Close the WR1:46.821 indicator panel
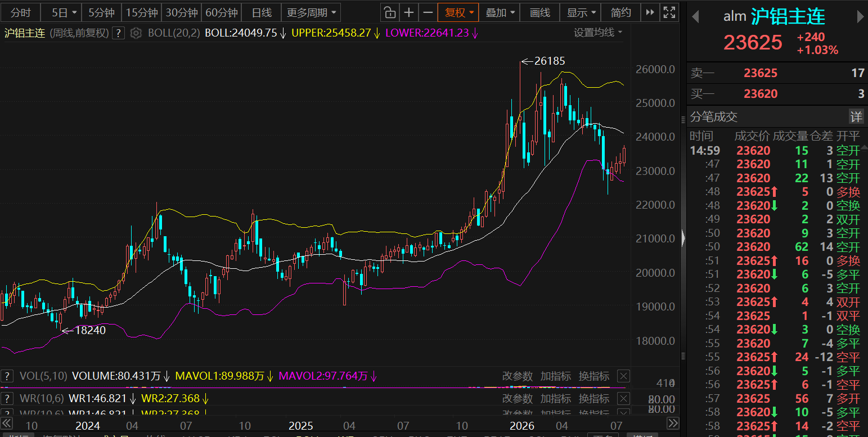868x437 pixels. click(623, 399)
